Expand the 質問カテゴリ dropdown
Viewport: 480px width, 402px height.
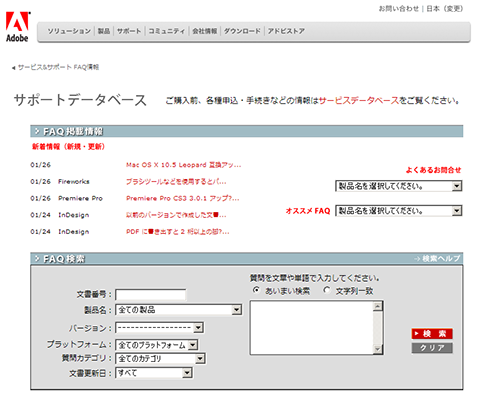point(160,359)
